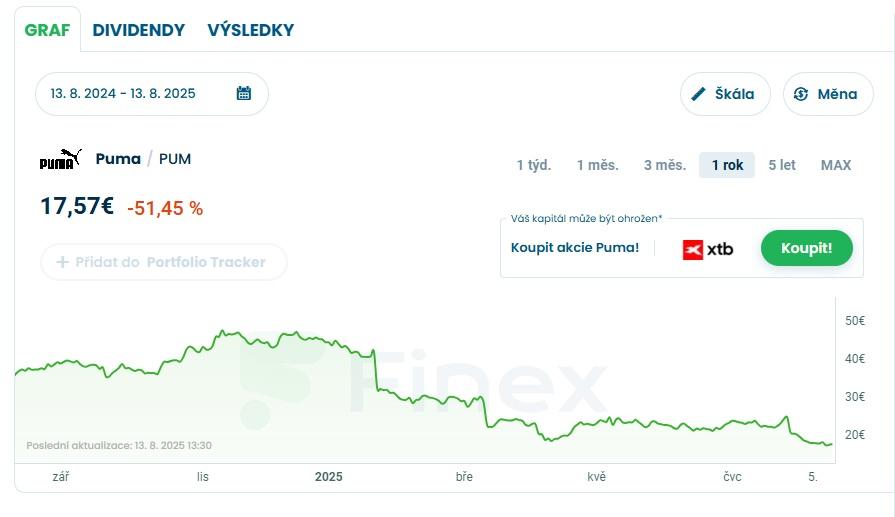The image size is (895, 517).
Task: Open the Měna currency selector
Action: pos(828,94)
